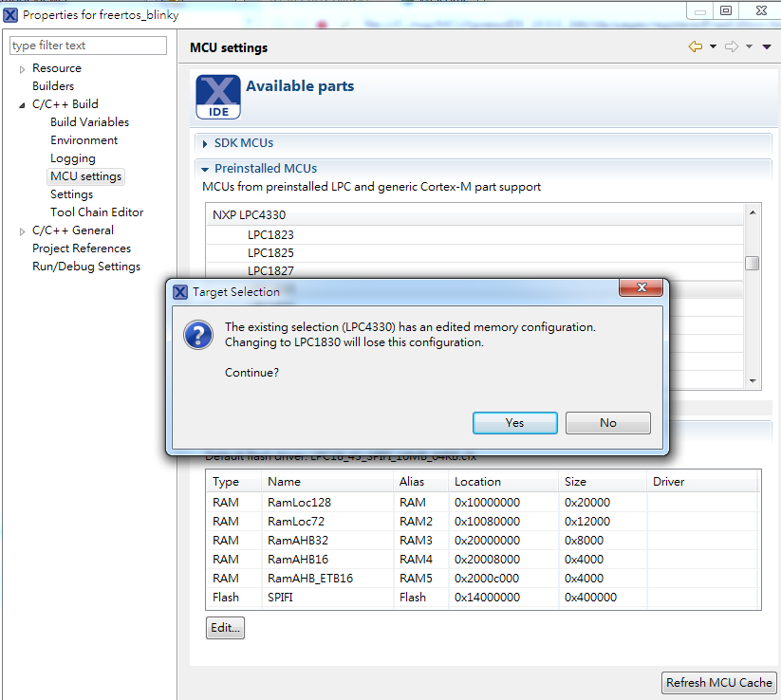Viewport: 781px width, 700px height.
Task: Click the Properties window title icon
Action: click(10, 15)
